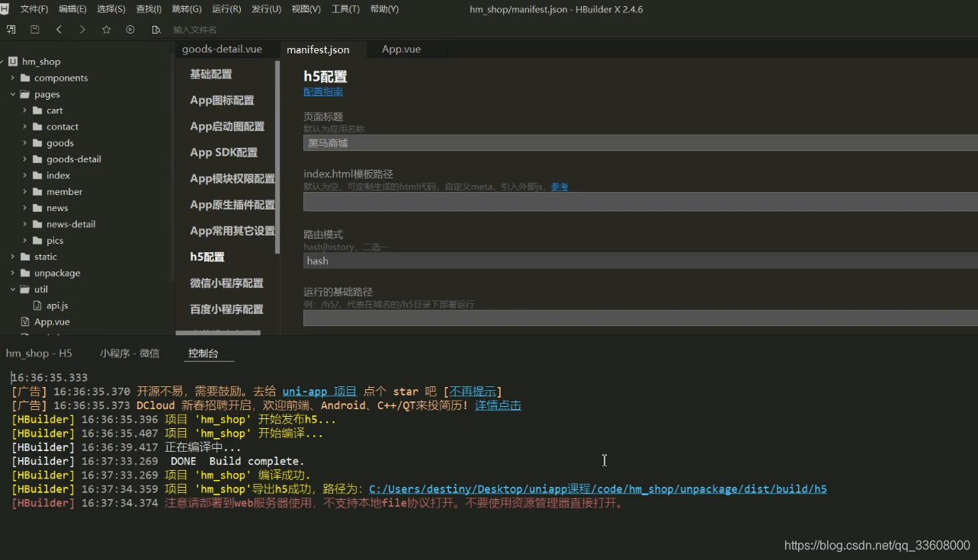
Task: Open the 编辑(E) menu
Action: click(72, 9)
